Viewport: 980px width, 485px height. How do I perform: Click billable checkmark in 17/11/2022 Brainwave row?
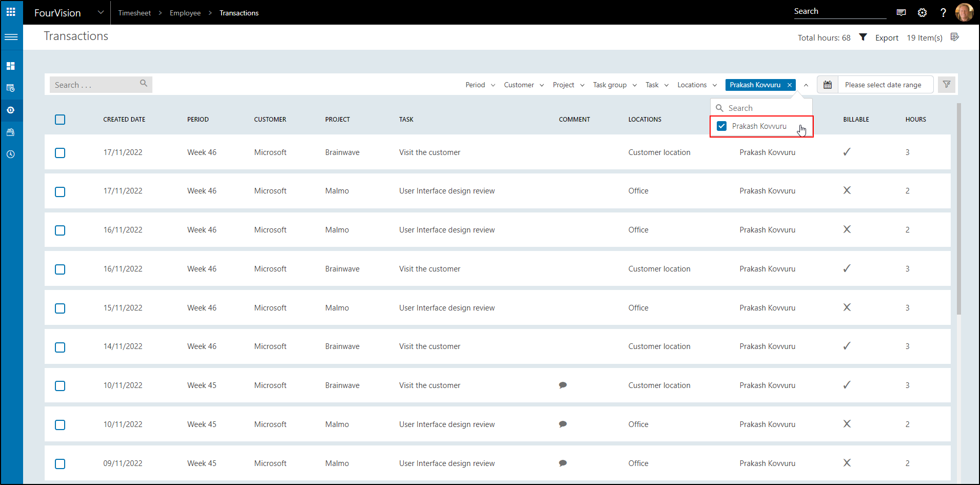point(847,151)
